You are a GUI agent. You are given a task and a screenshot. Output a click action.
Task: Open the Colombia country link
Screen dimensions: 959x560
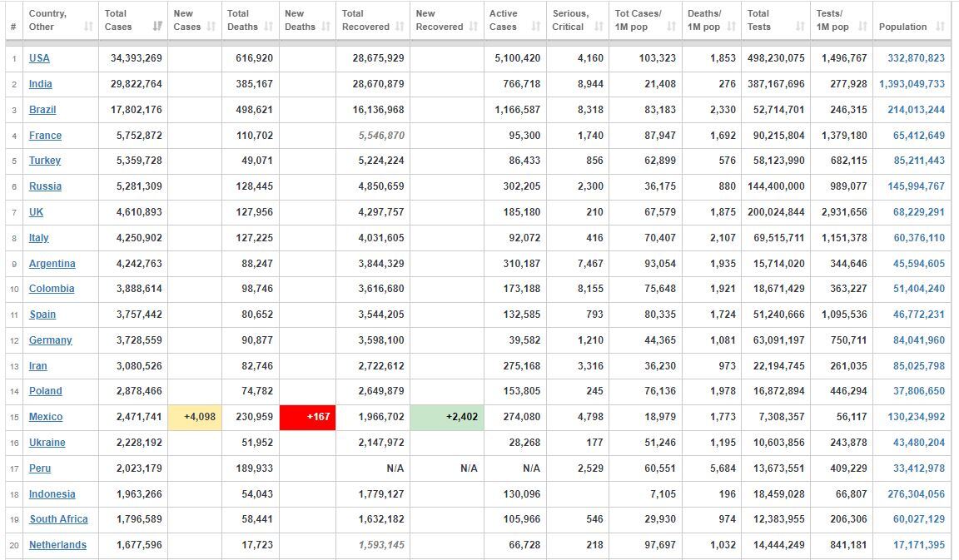click(52, 289)
